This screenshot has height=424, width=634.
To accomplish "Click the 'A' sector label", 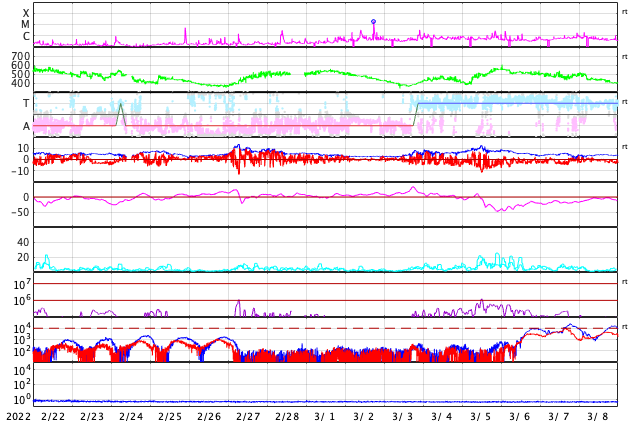I will tap(26, 127).
